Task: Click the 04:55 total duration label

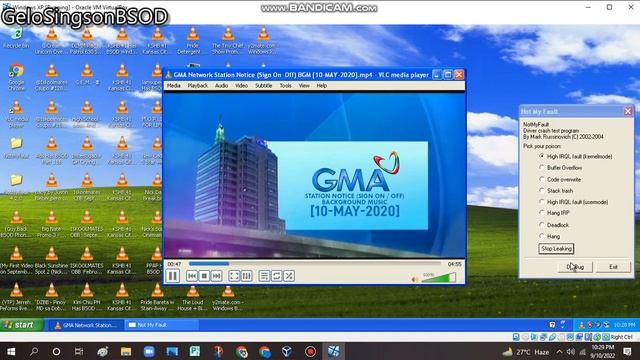Action: tap(454, 264)
